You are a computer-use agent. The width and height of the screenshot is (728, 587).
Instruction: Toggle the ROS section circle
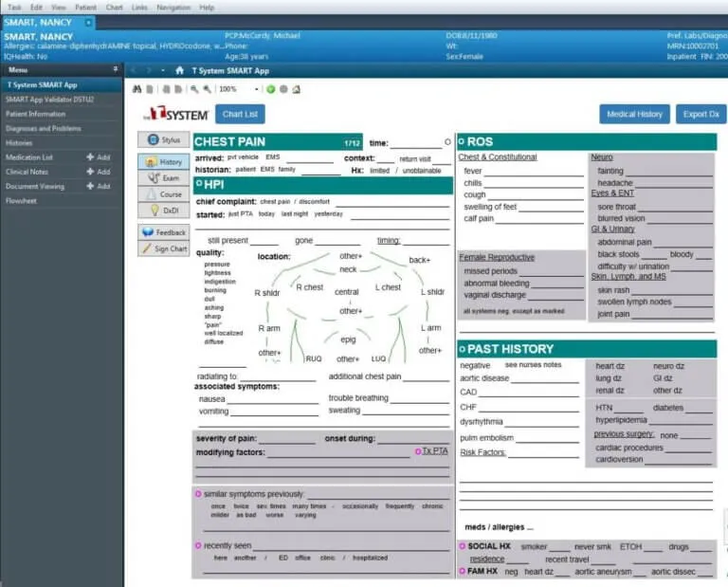pyautogui.click(x=462, y=141)
